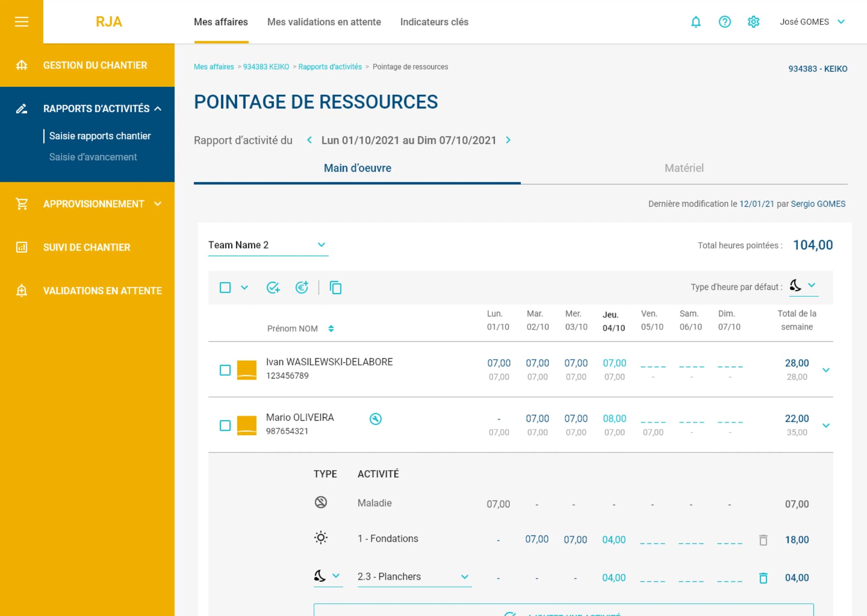The image size is (867, 616).
Task: Click the euro-plus toolbar icon
Action: click(302, 287)
